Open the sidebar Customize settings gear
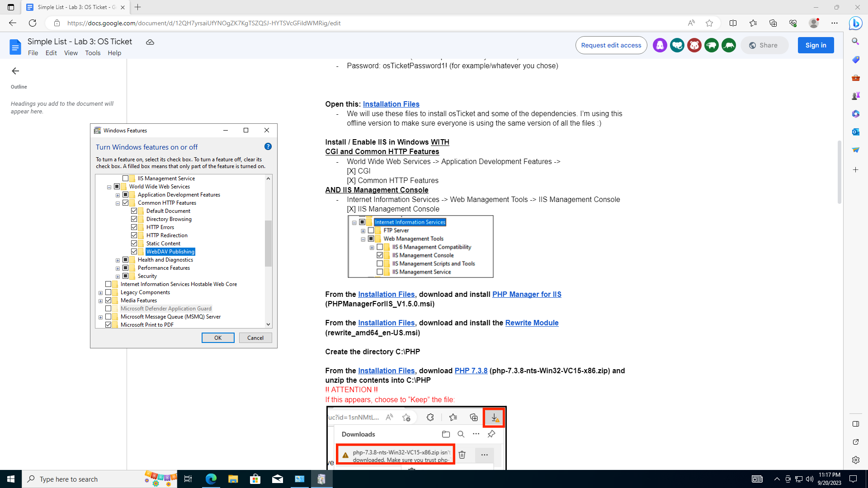The height and width of the screenshot is (488, 868). tap(856, 460)
